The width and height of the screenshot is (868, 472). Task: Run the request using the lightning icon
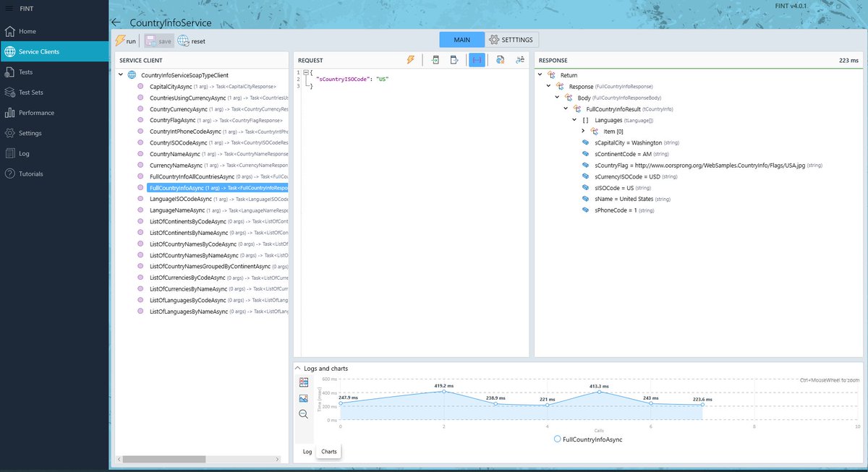(410, 60)
